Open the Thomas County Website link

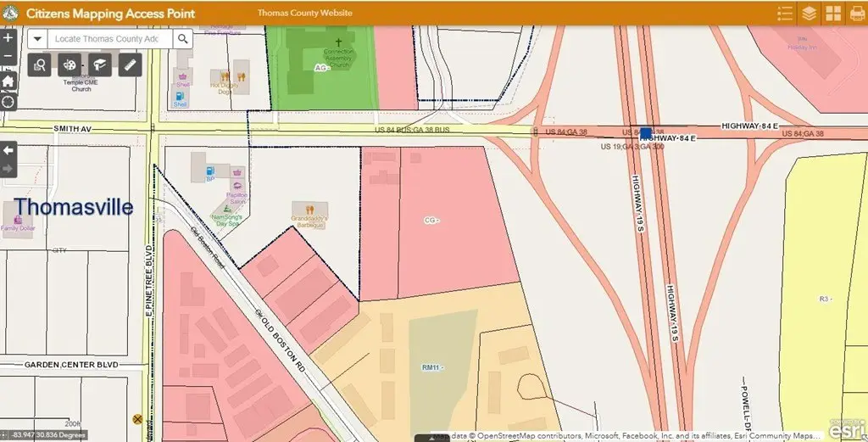click(304, 14)
